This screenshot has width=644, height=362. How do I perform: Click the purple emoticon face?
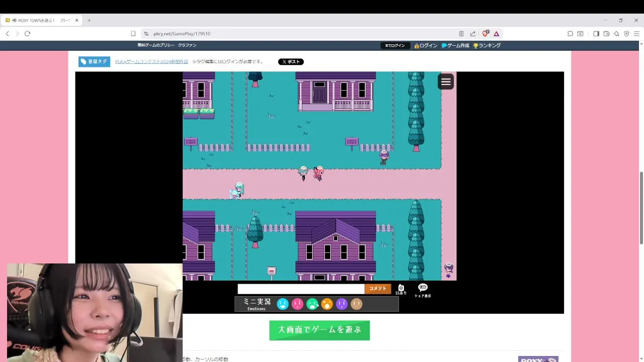click(x=342, y=304)
